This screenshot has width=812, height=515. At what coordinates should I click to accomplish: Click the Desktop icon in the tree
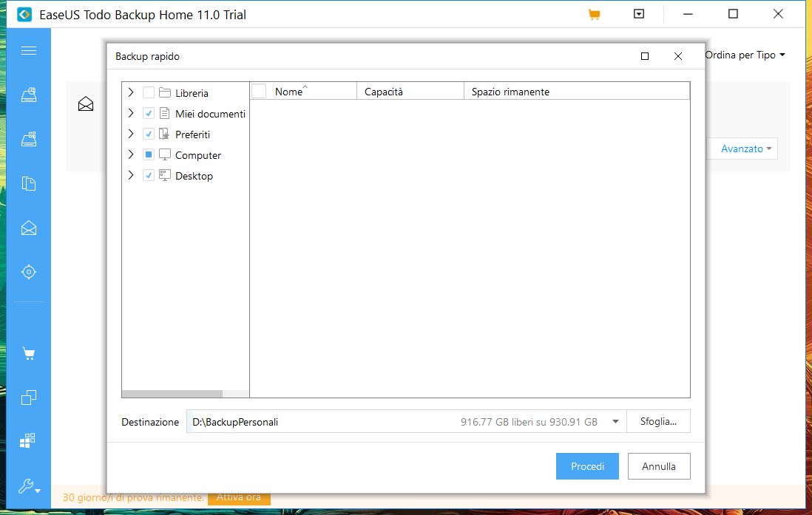pyautogui.click(x=165, y=175)
